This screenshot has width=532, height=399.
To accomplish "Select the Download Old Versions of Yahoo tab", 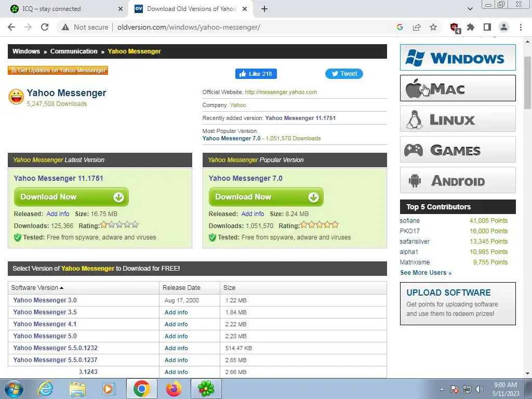I will coord(191,9).
